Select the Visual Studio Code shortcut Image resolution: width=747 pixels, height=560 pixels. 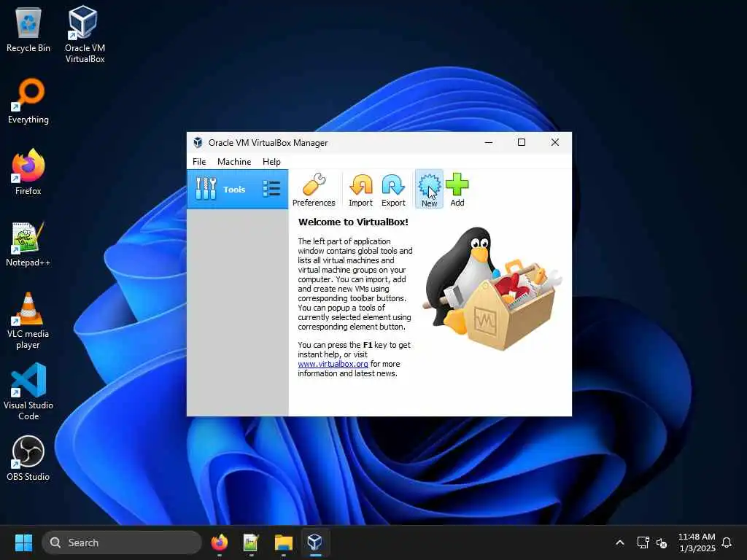(28, 392)
